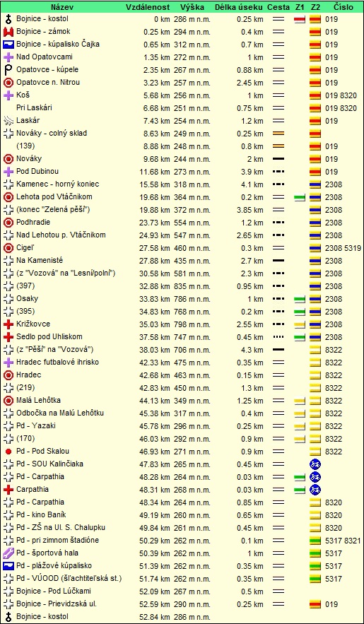Viewport: 364px width, 624px height.
Task: Click the red trail marker in Bojnice - kostol Z1
Action: click(300, 20)
